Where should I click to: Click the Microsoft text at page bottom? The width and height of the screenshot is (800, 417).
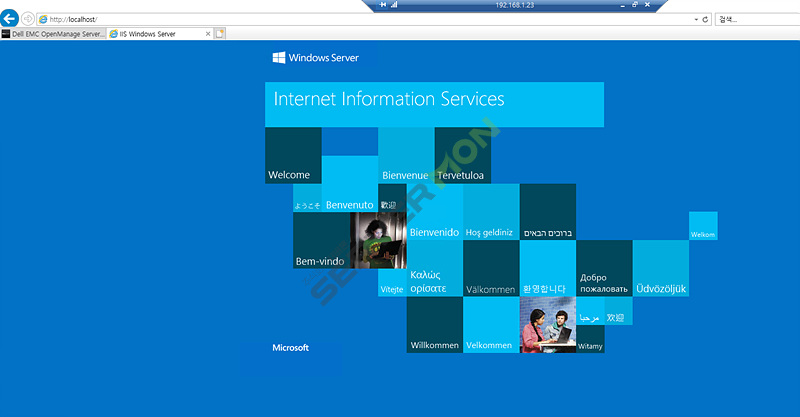point(290,348)
